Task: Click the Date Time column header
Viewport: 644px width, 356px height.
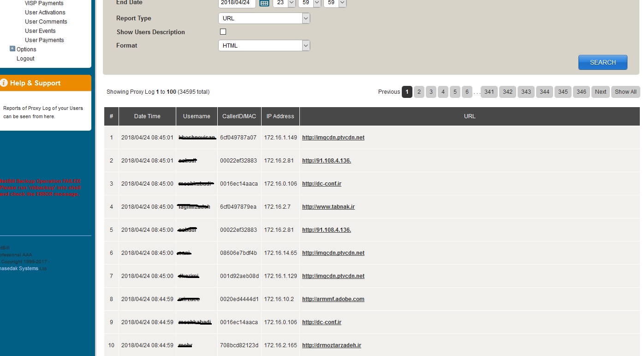Action: (x=147, y=116)
